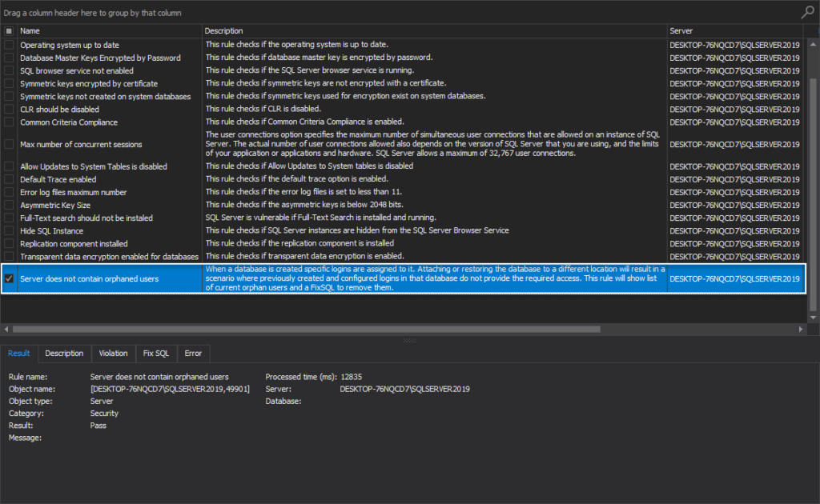
Task: Open search using the magnifier icon
Action: 807,12
